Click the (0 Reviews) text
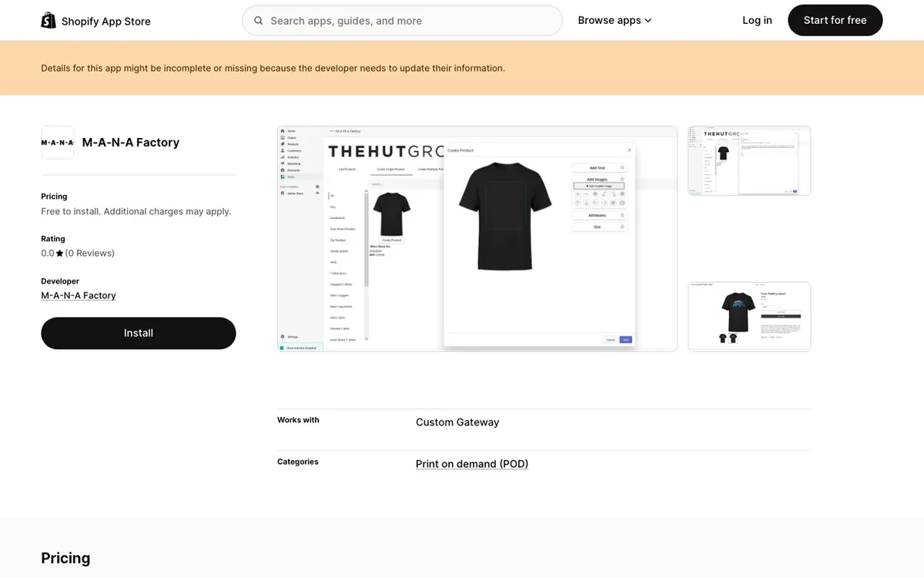This screenshot has width=924, height=578. click(90, 254)
